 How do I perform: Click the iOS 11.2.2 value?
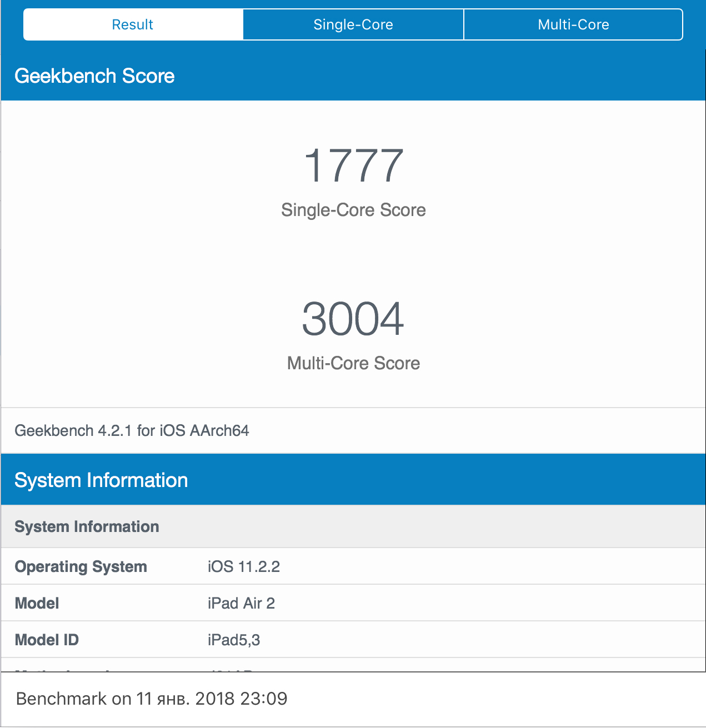244,566
